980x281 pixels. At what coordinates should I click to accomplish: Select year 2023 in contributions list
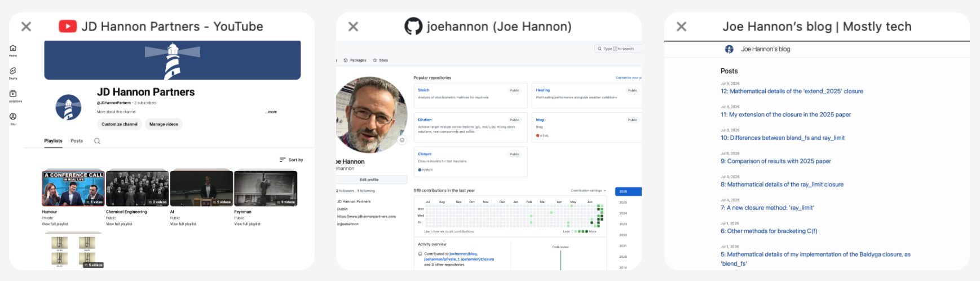click(x=623, y=224)
